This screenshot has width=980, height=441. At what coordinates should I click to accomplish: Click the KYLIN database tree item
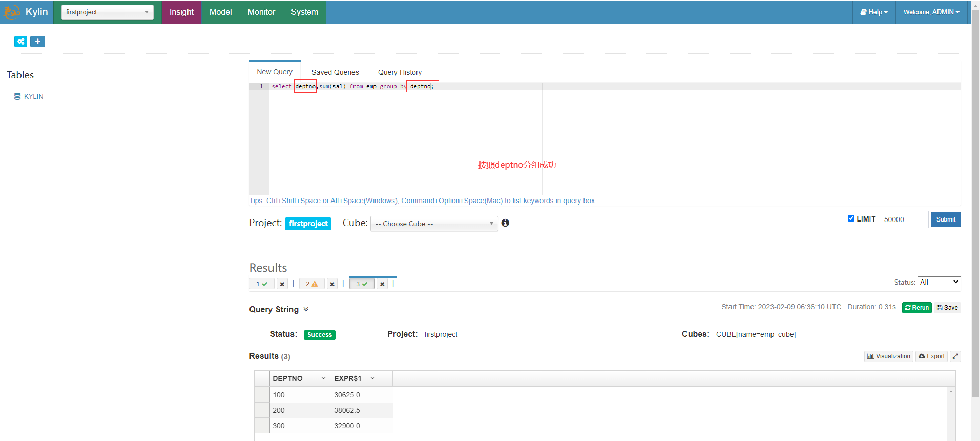point(34,96)
